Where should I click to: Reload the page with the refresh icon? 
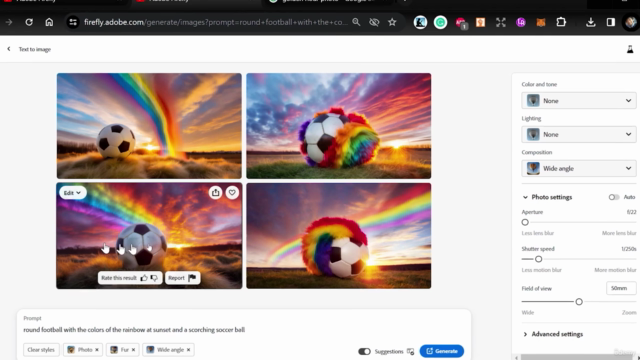pyautogui.click(x=29, y=22)
